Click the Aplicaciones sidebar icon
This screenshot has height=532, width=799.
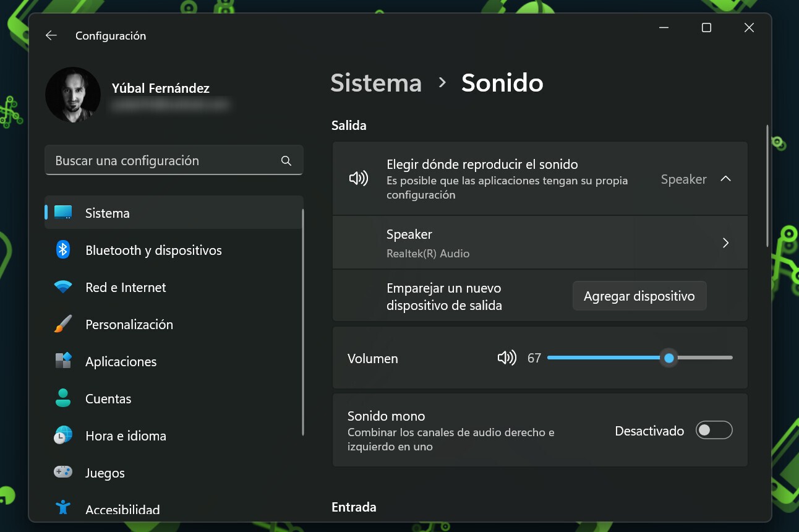(62, 361)
